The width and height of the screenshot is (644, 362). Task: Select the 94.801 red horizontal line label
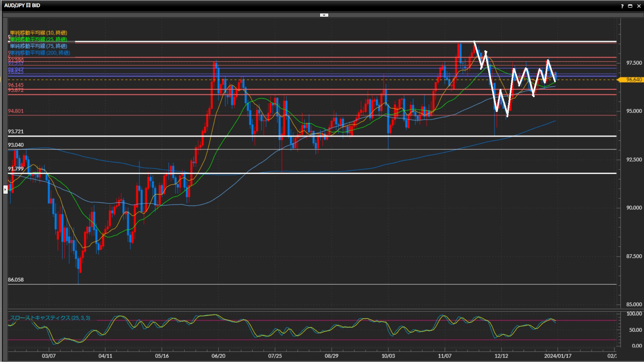16,111
